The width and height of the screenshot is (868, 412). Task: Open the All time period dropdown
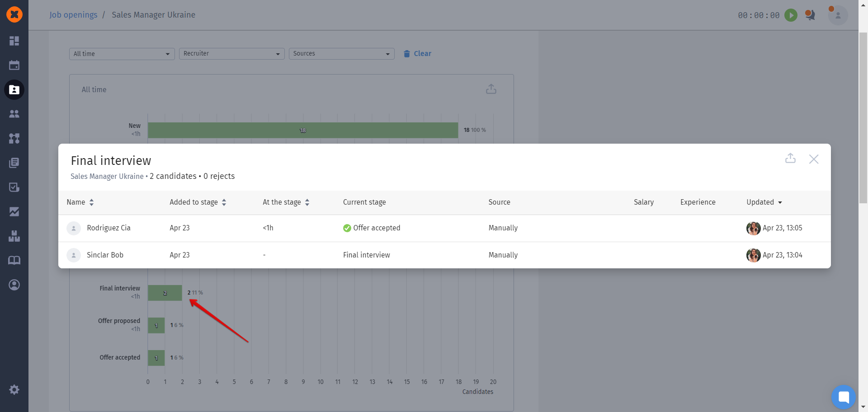[122, 54]
